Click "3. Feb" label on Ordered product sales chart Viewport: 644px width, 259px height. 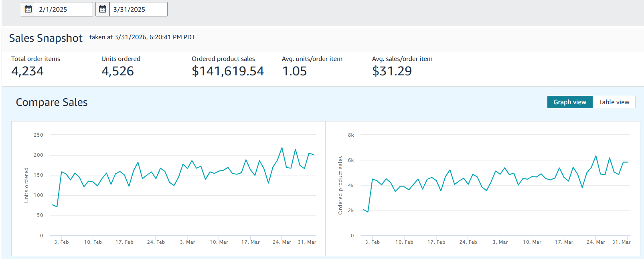tap(372, 242)
